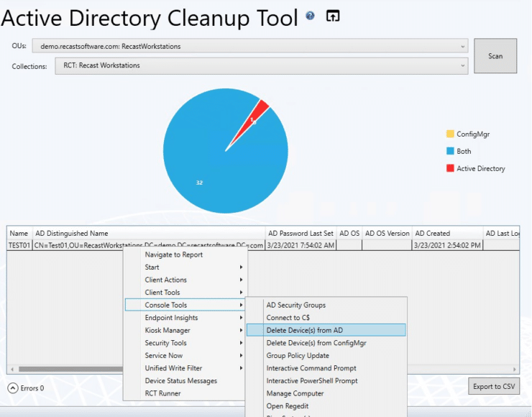Sort by the AD Created column header
Image resolution: width=532 pixels, height=417 pixels.
[447, 233]
